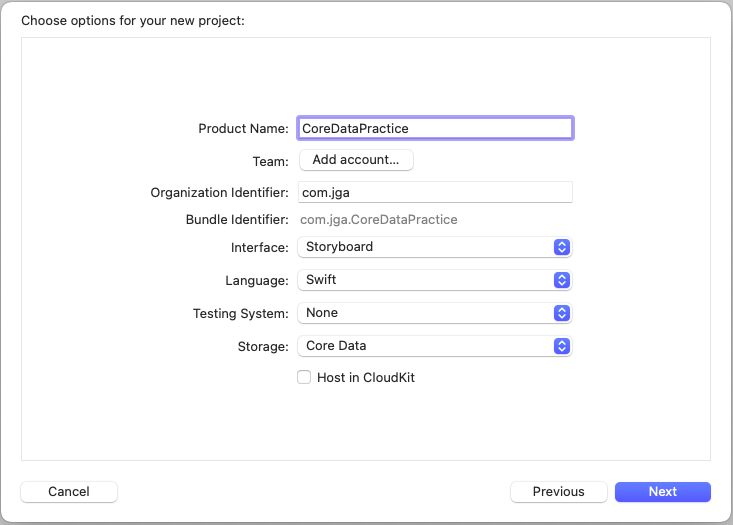Click the com.jga.CoreDataPractice bundle identifier text
Image resolution: width=733 pixels, height=525 pixels.
point(379,220)
